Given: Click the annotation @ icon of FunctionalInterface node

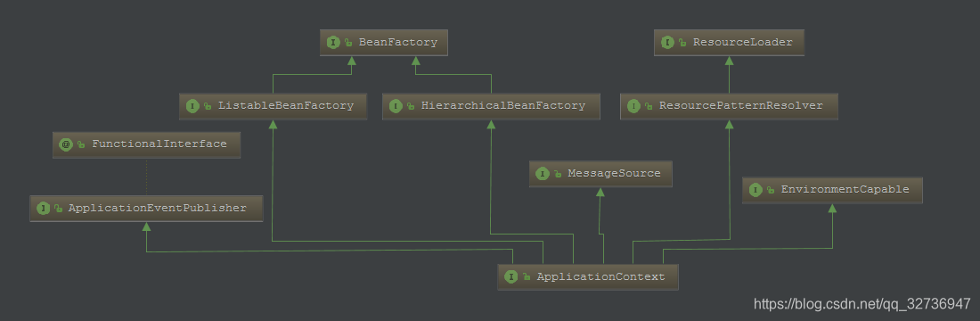Looking at the screenshot, I should click(66, 144).
